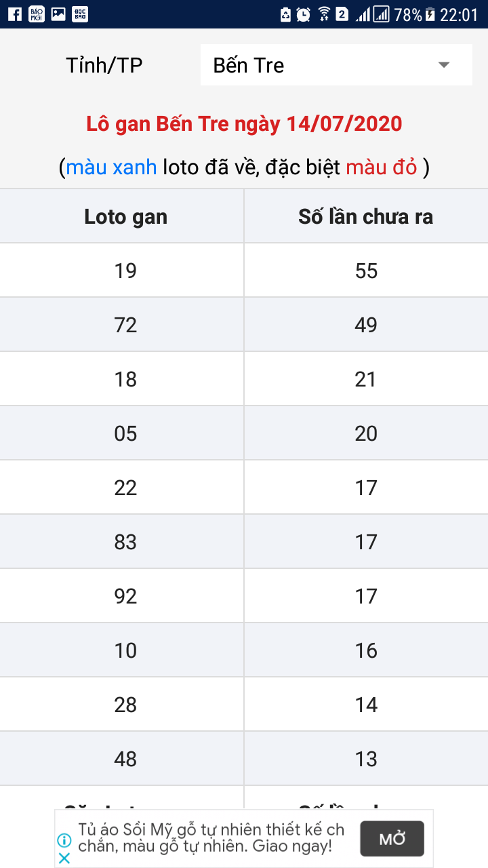The image size is (488, 868).
Task: Click the Lô gan Bến Tre title
Action: click(x=244, y=124)
